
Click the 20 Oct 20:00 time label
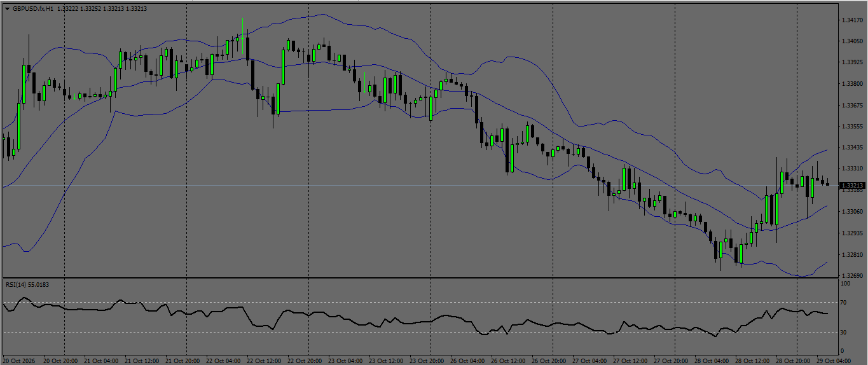[60, 361]
